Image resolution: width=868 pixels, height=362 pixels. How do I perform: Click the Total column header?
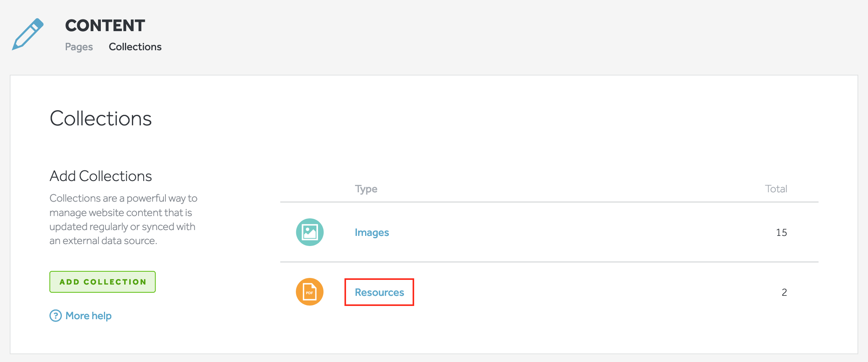tap(775, 189)
